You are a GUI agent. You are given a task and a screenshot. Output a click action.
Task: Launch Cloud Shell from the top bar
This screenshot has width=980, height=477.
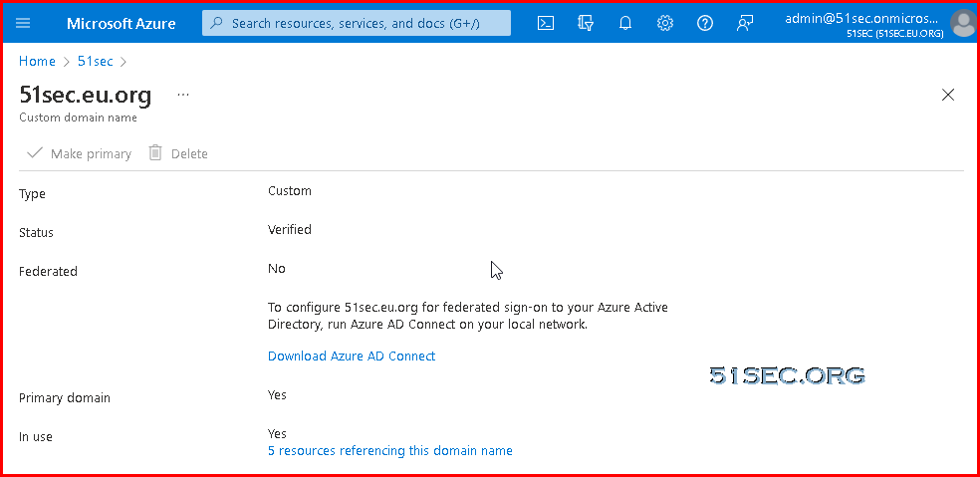[546, 23]
